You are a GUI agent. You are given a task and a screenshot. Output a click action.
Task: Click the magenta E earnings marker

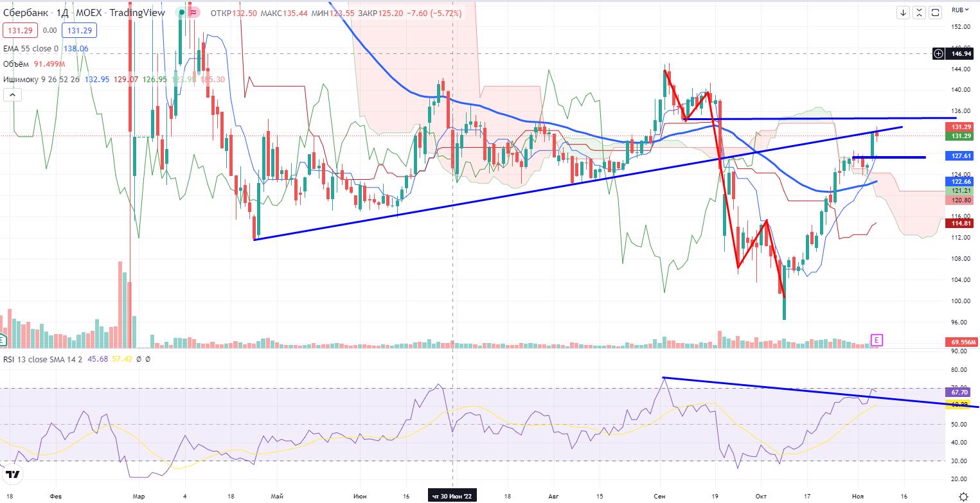(x=877, y=339)
